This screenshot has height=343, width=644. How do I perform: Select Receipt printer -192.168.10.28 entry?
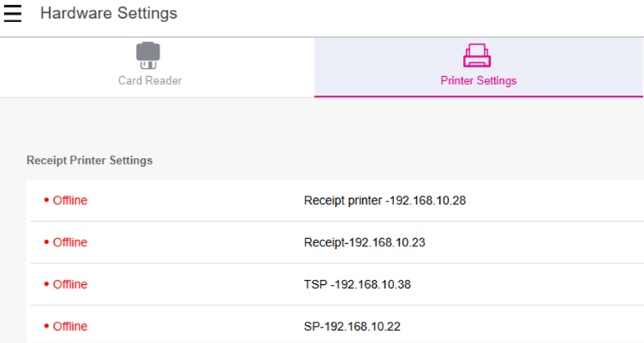pos(384,200)
